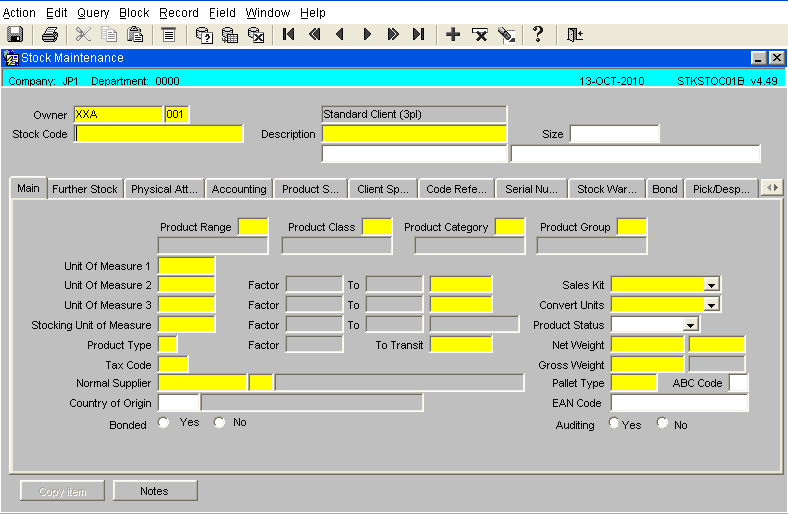Open the Action menu

pos(19,13)
